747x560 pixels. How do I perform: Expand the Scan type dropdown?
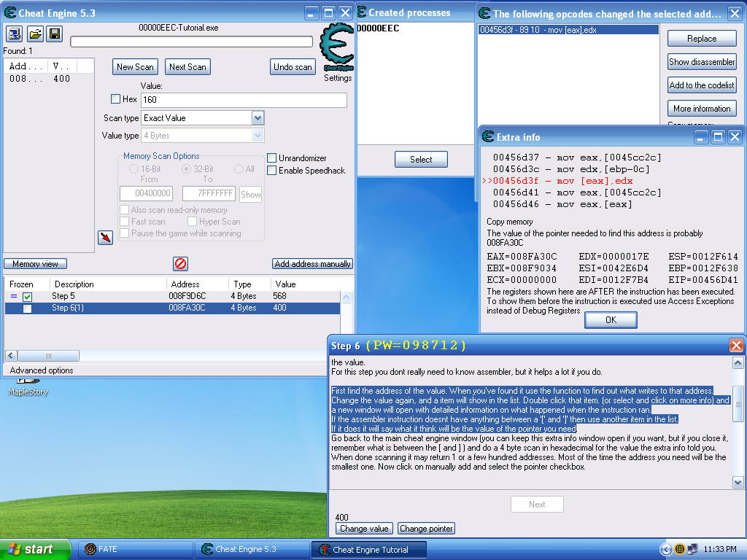tap(258, 117)
